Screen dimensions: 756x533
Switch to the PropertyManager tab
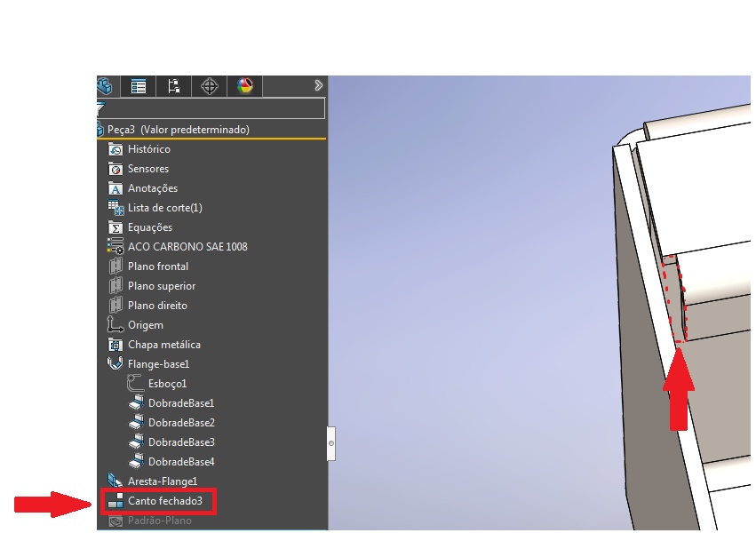[x=139, y=87]
